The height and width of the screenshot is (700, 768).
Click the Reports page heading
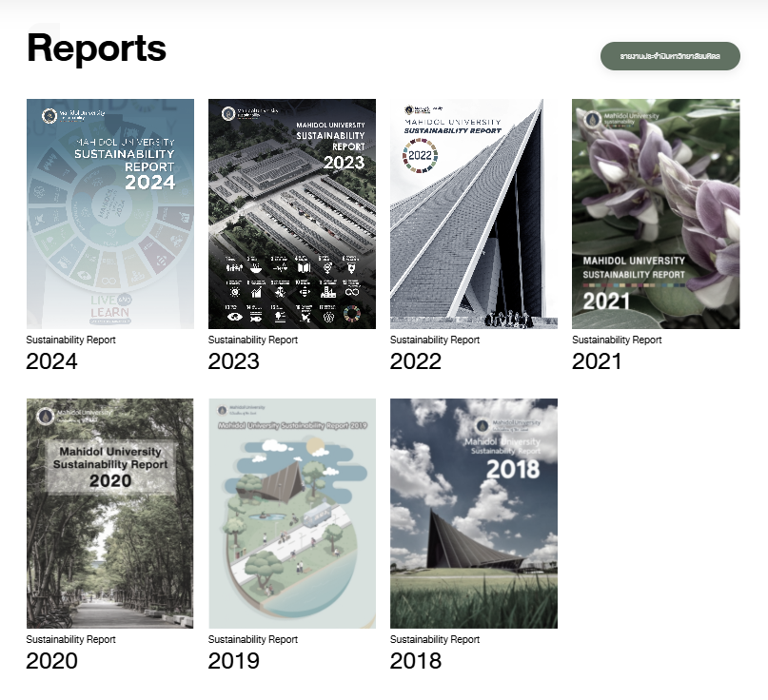pyautogui.click(x=96, y=48)
